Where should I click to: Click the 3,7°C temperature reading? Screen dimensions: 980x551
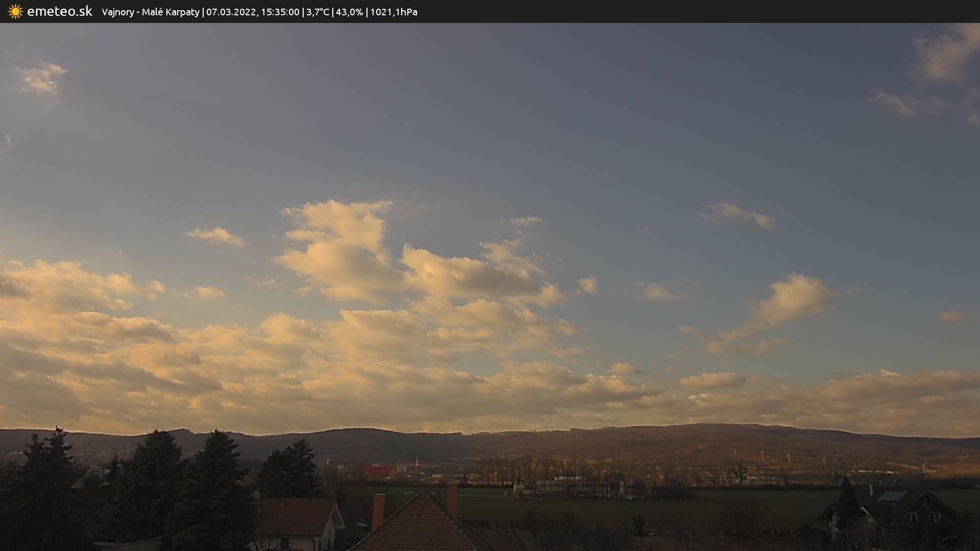point(317,12)
